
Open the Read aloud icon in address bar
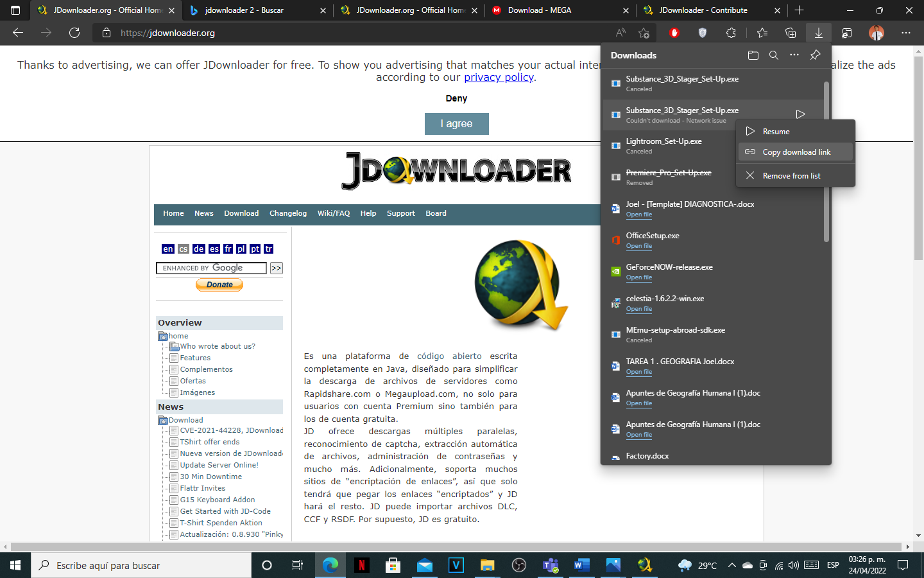click(620, 33)
